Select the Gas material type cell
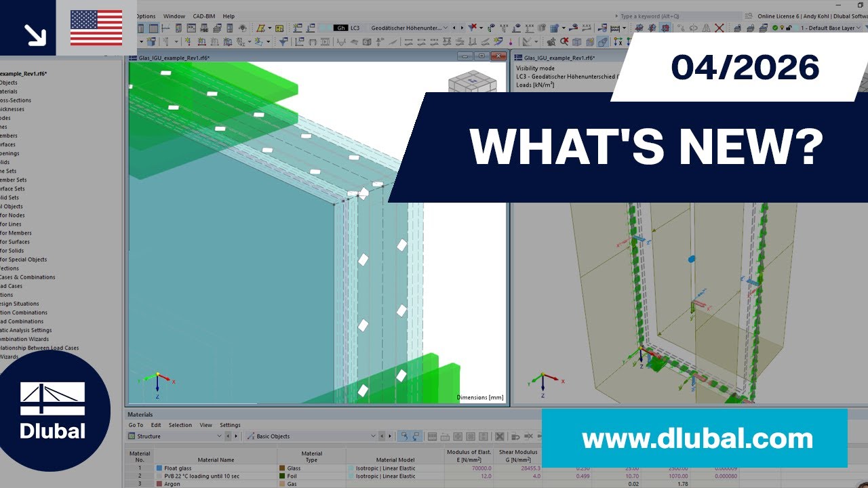Screen dimensions: 868x488 312,484
